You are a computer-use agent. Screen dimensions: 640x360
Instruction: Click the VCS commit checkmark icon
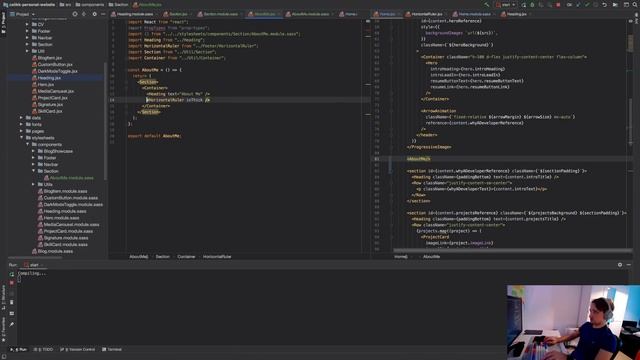click(x=587, y=4)
